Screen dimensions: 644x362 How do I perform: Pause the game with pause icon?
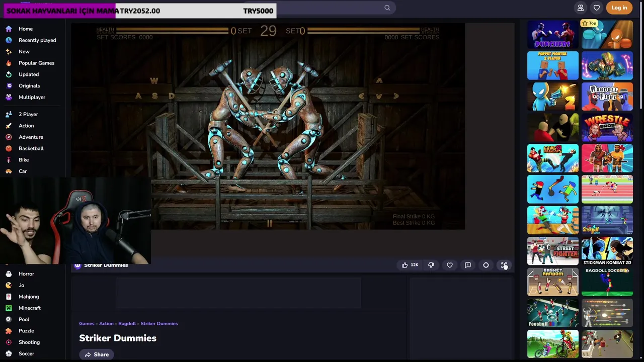coord(269,224)
